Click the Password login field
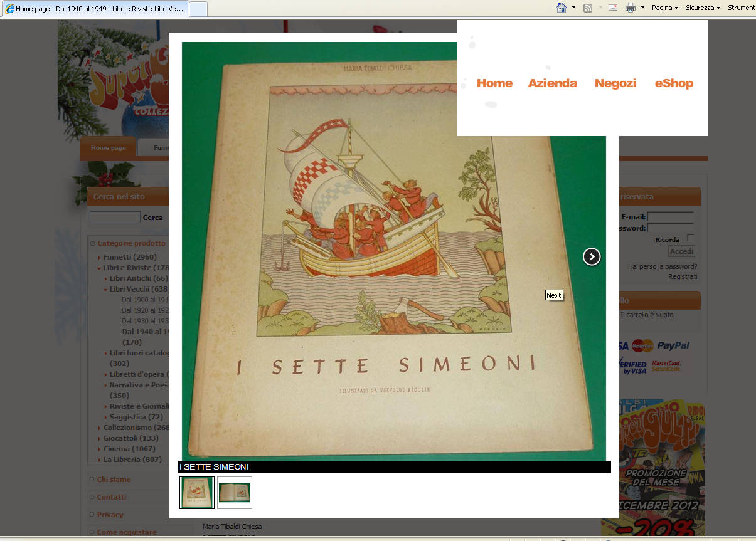The height and width of the screenshot is (541, 756). click(670, 228)
